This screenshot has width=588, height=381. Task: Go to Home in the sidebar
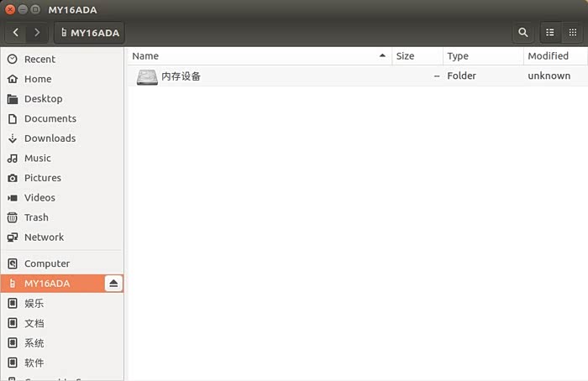[x=62, y=79]
